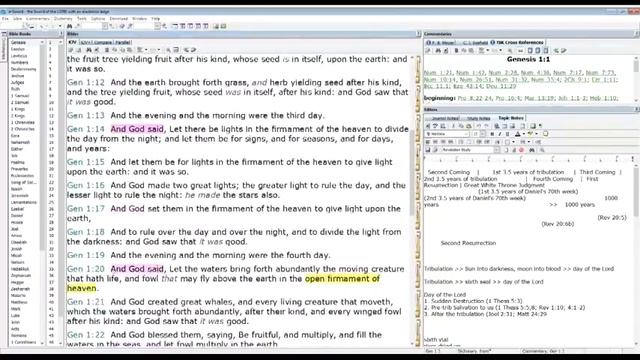Click the back arrow in the Commentaries toolbar
Screen dimensions: 640x360
click(x=556, y=51)
